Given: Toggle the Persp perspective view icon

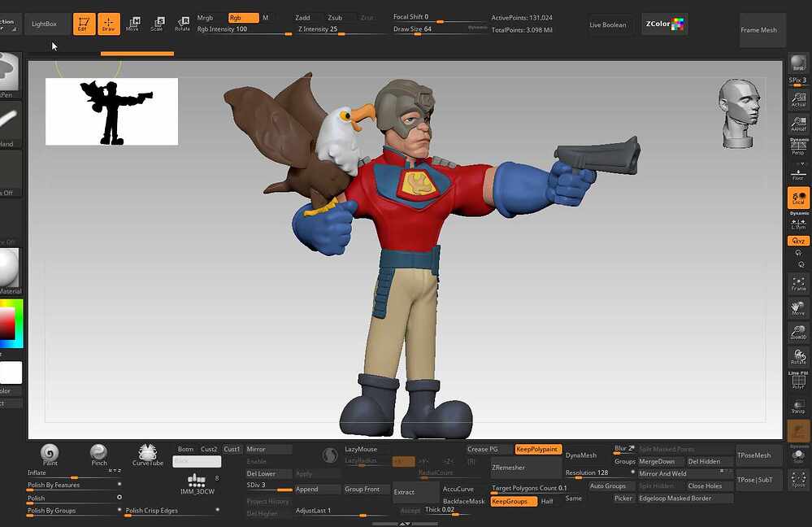Looking at the screenshot, I should tap(798, 146).
